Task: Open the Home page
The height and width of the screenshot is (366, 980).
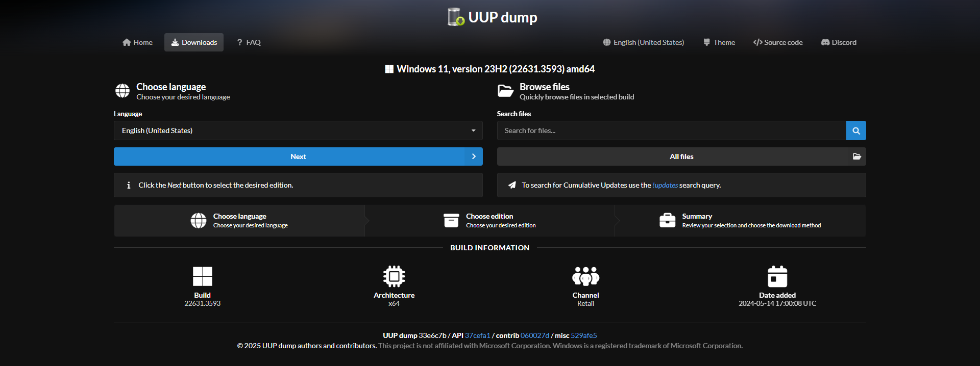Action: coord(137,42)
